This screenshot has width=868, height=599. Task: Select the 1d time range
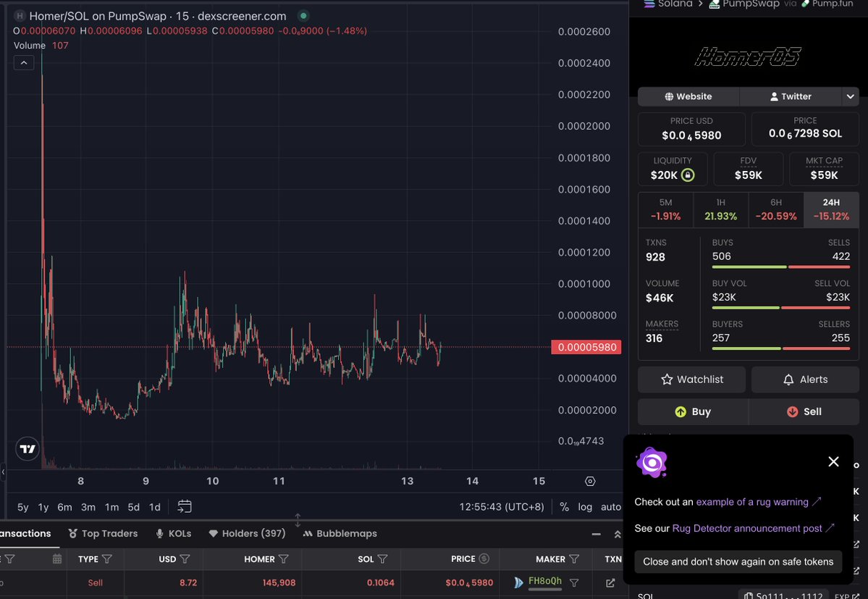pyautogui.click(x=155, y=507)
